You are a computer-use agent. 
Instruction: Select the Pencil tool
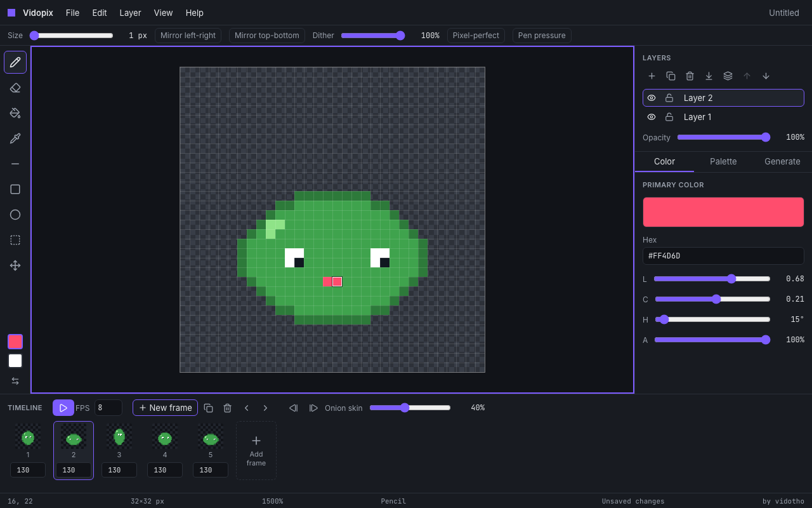coord(15,62)
